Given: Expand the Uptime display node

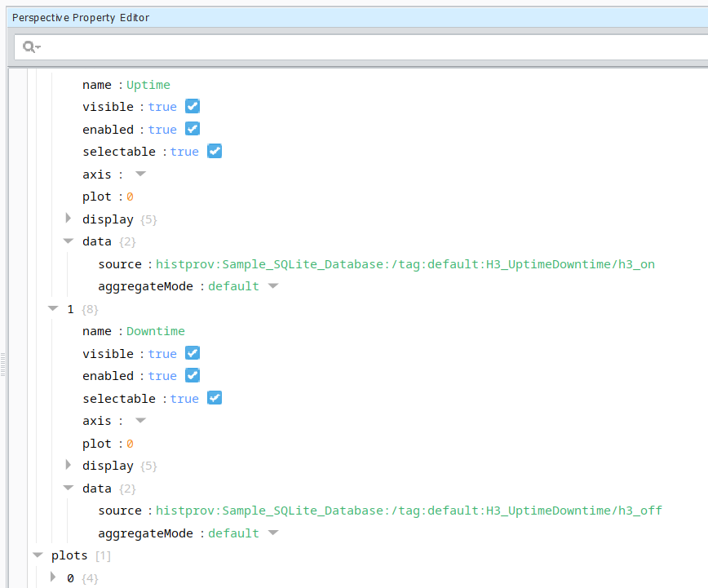Looking at the screenshot, I should pyautogui.click(x=69, y=219).
